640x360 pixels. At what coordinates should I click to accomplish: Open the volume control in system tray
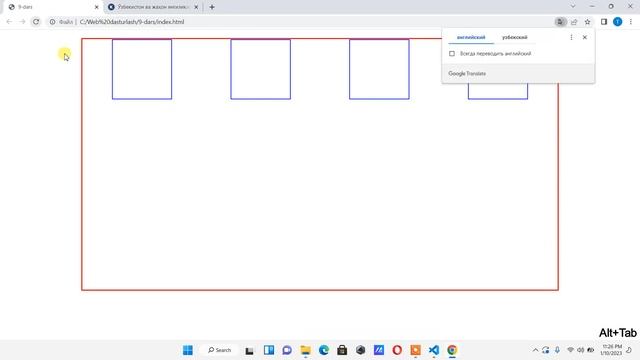click(x=580, y=350)
